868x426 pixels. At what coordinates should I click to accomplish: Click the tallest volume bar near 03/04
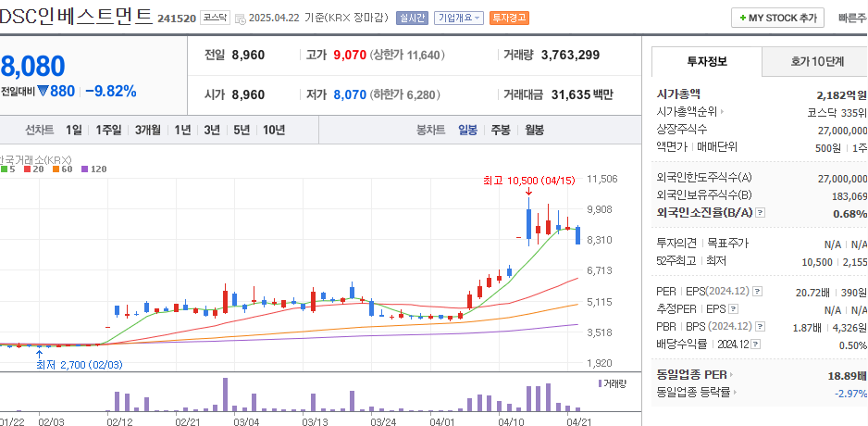pos(225,395)
